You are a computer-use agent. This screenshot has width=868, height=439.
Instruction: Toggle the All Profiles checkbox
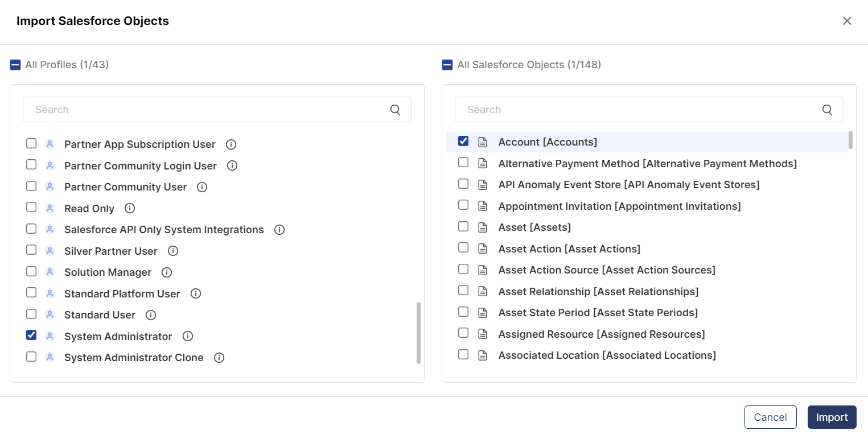15,65
